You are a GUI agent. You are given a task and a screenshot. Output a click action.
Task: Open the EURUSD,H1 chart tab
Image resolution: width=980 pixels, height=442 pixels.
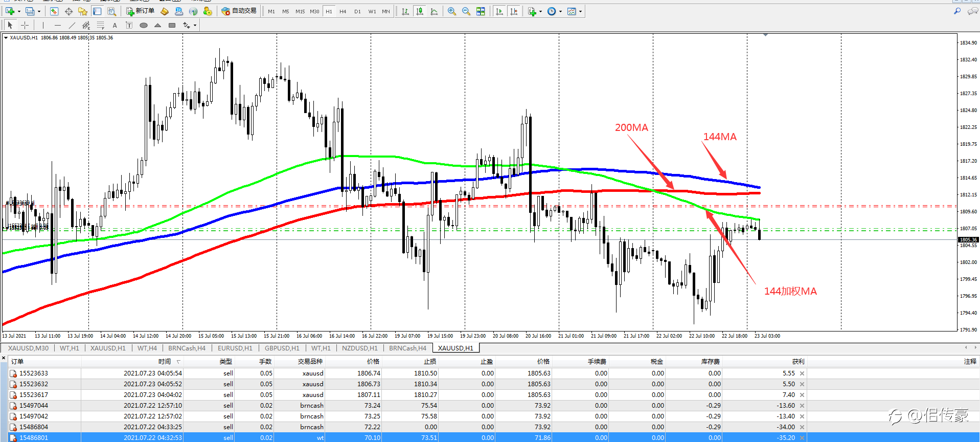(x=235, y=348)
